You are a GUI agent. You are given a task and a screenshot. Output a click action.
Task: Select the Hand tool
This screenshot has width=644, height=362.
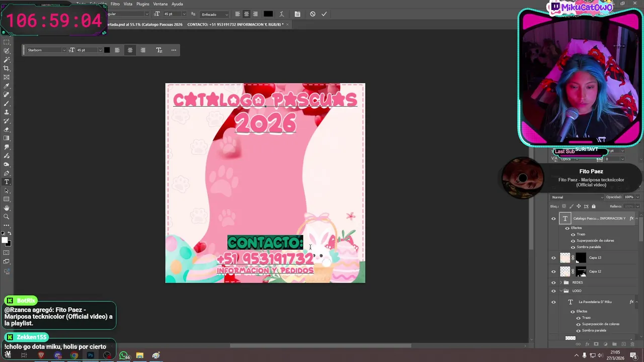(x=7, y=208)
